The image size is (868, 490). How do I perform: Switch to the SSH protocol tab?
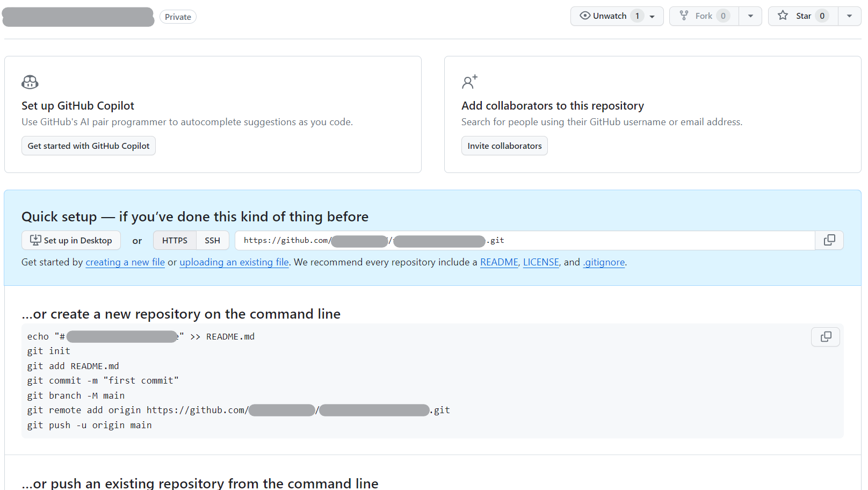click(212, 240)
